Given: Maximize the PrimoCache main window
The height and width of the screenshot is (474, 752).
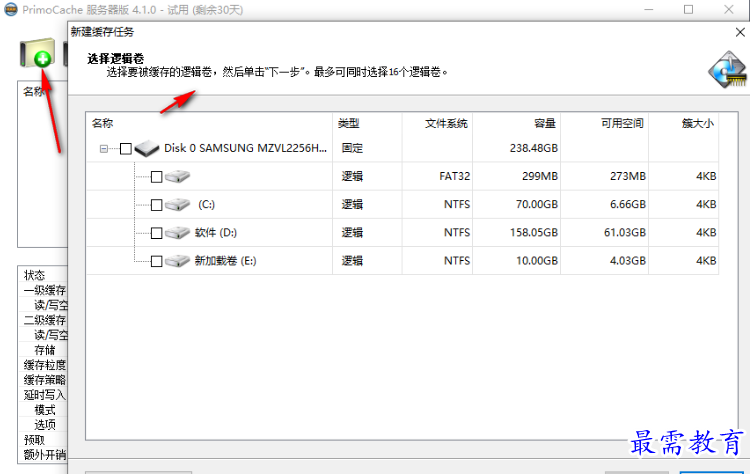Looking at the screenshot, I should point(688,10).
